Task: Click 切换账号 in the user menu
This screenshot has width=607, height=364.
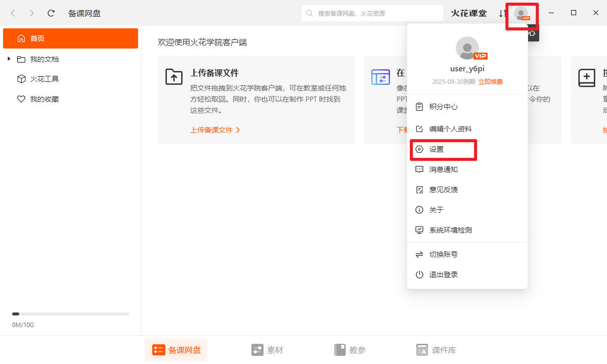Action: (443, 254)
